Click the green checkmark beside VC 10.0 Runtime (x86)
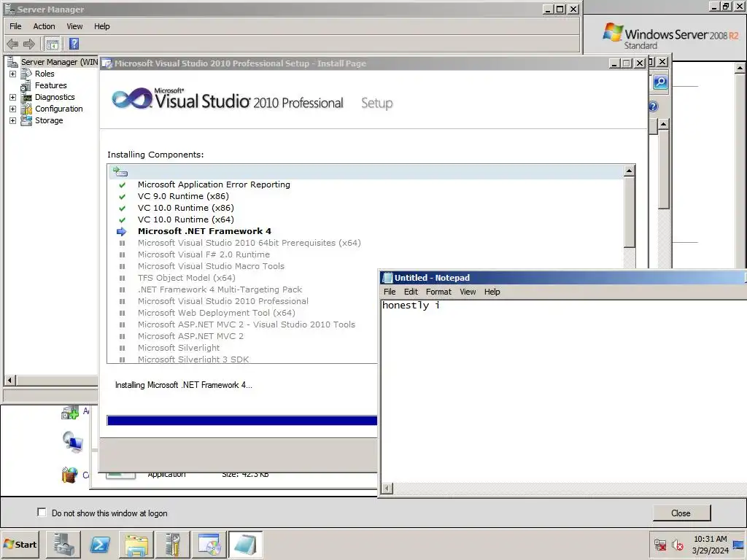The height and width of the screenshot is (560, 747). (x=122, y=208)
